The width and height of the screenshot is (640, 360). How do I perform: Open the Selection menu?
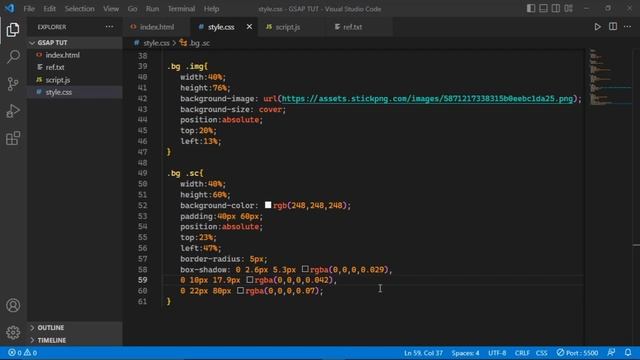point(80,9)
